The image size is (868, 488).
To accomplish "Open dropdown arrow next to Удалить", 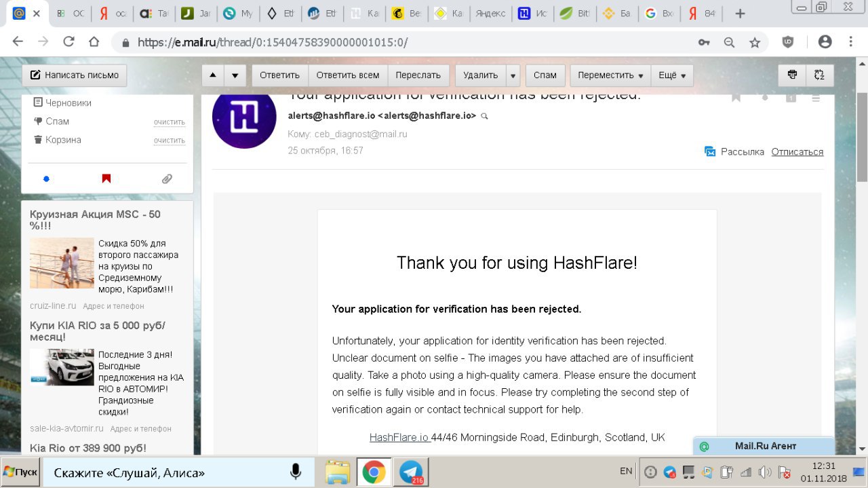I will click(x=513, y=75).
